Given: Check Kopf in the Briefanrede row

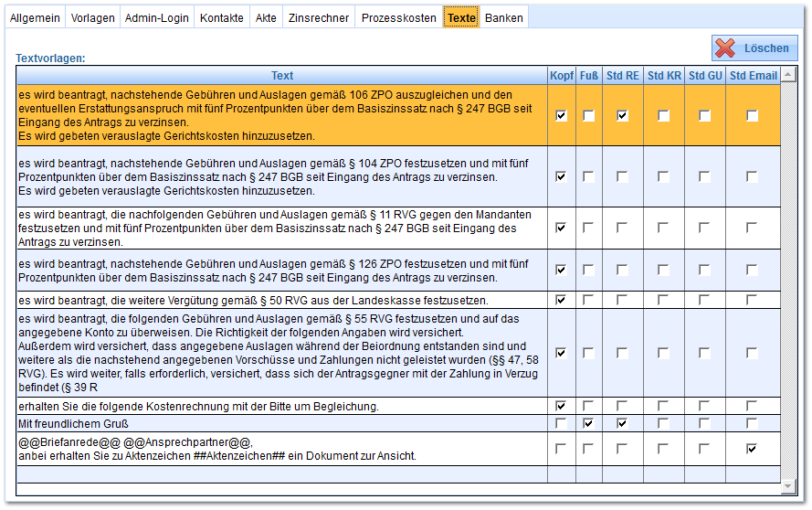Looking at the screenshot, I should click(561, 449).
